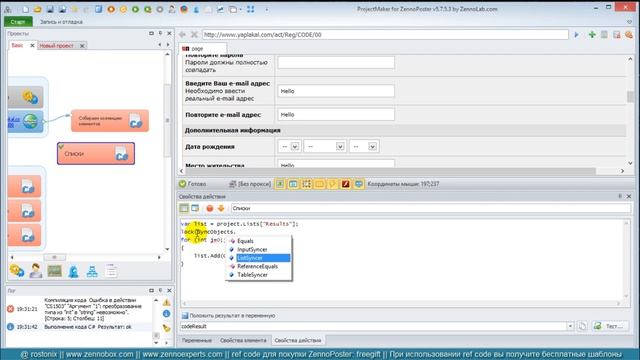Image resolution: width=640 pixels, height=360 pixels.
Task: Toggle the first yellow-highlighted green square icon
Action: 280,184
